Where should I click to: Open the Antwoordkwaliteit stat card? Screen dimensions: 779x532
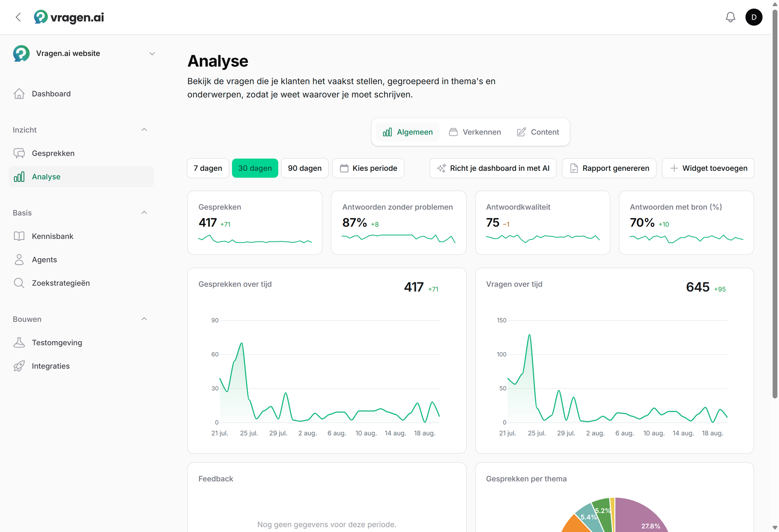(x=543, y=223)
